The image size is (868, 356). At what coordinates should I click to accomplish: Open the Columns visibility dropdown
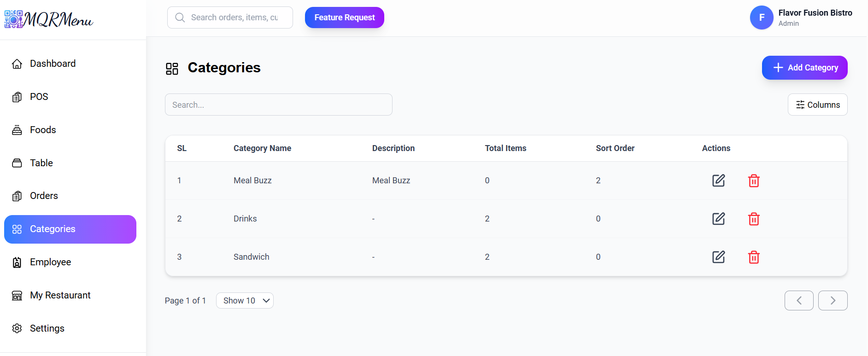(817, 105)
